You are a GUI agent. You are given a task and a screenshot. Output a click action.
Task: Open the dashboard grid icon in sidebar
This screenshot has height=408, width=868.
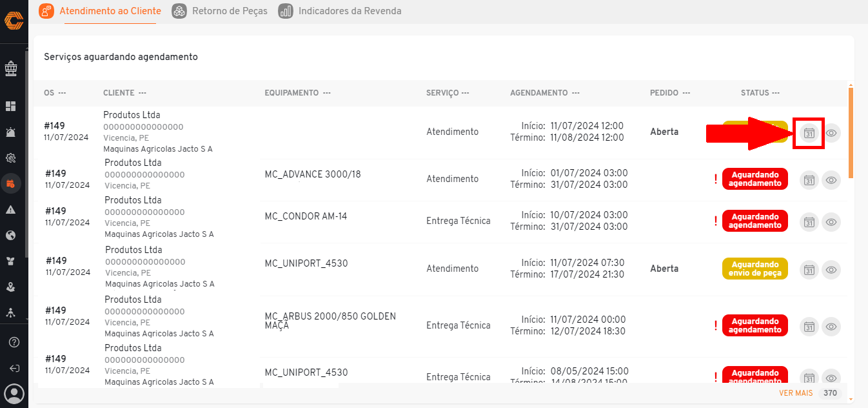coord(11,106)
